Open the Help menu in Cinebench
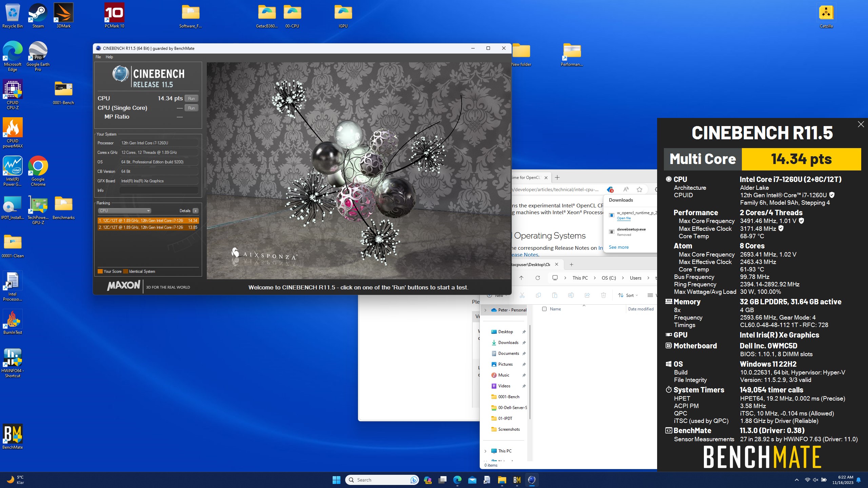Viewport: 868px width, 488px height. point(109,57)
